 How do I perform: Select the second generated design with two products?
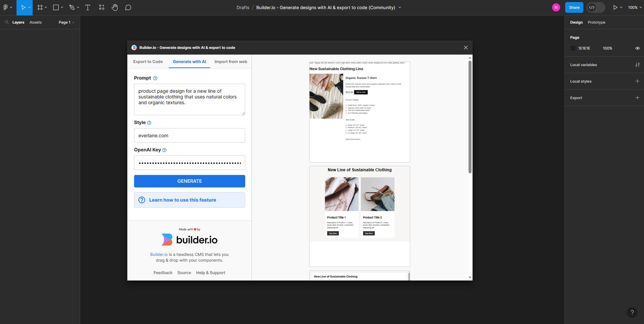tap(359, 216)
